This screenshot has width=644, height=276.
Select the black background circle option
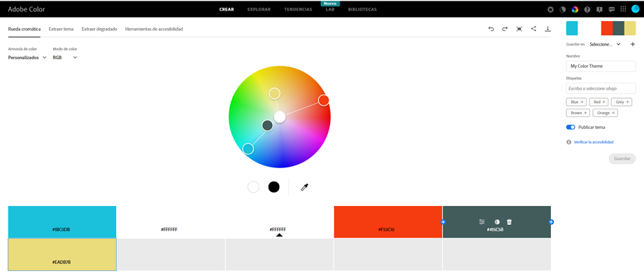click(x=274, y=187)
